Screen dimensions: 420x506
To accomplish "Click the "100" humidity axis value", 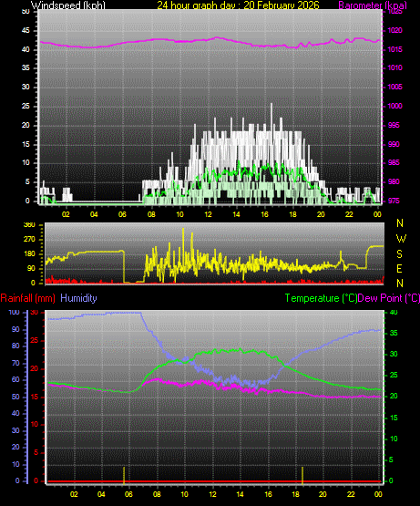I will pos(15,312).
